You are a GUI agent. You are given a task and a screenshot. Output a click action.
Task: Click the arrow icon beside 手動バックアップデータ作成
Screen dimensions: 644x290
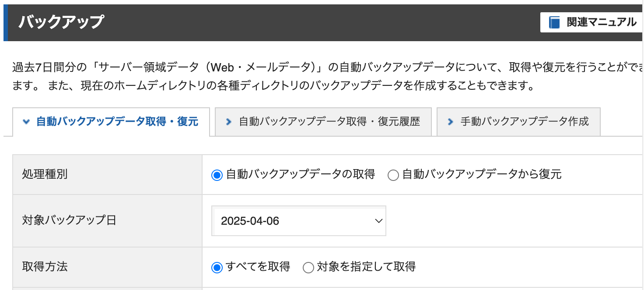click(450, 122)
